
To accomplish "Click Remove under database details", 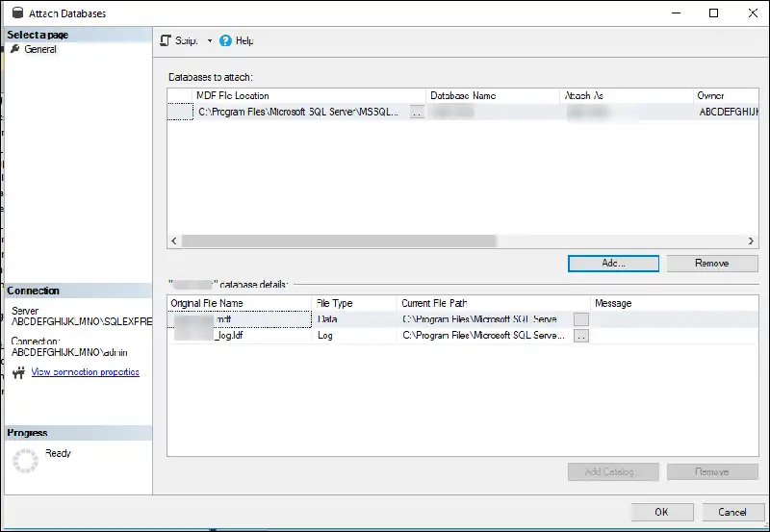I will pyautogui.click(x=712, y=471).
